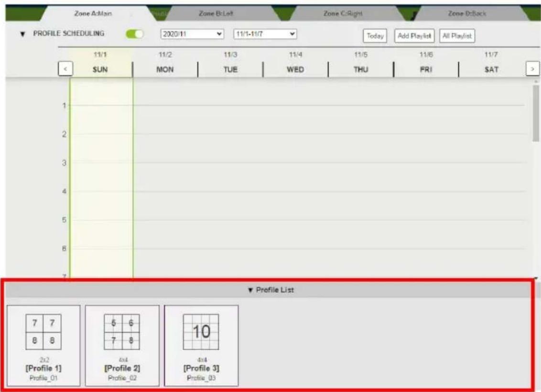Select the THU 11/5 column header
Viewport: 541px width, 392px height.
(361, 63)
